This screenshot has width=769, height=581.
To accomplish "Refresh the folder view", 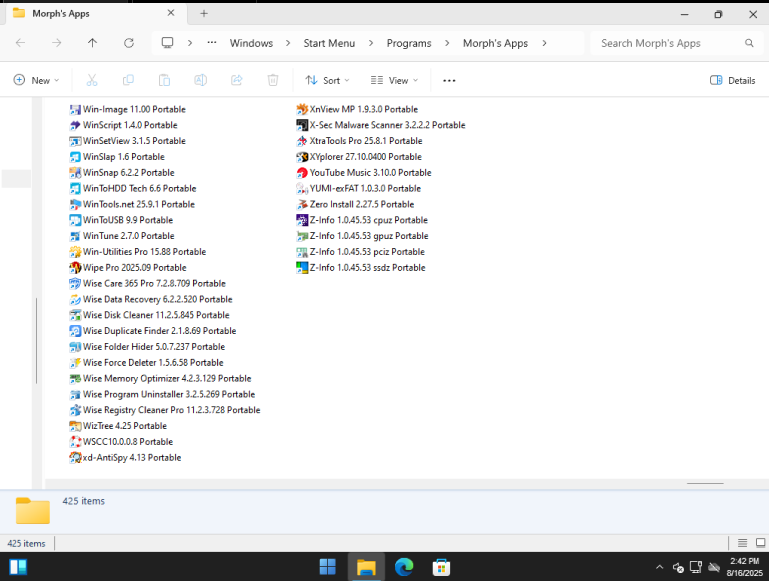I will click(128, 43).
